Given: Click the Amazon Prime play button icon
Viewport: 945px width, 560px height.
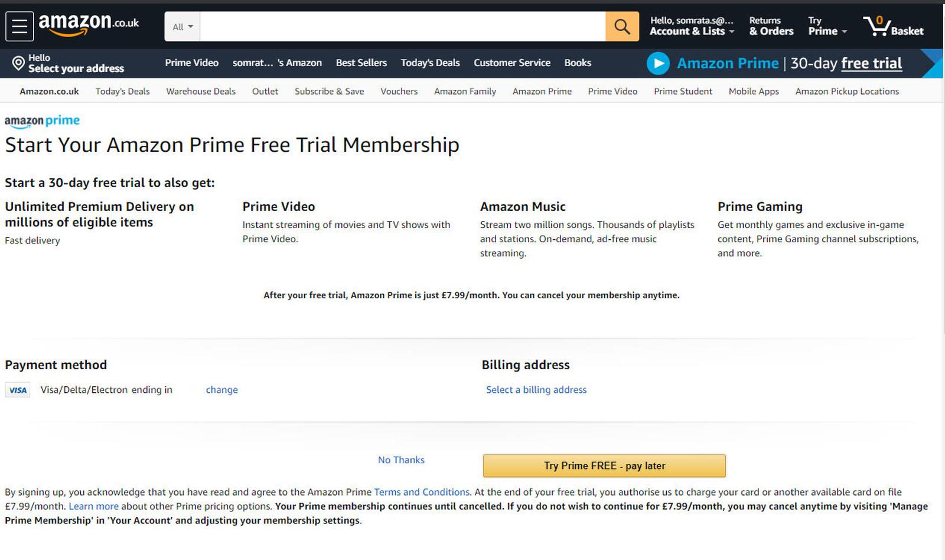Looking at the screenshot, I should coord(658,63).
